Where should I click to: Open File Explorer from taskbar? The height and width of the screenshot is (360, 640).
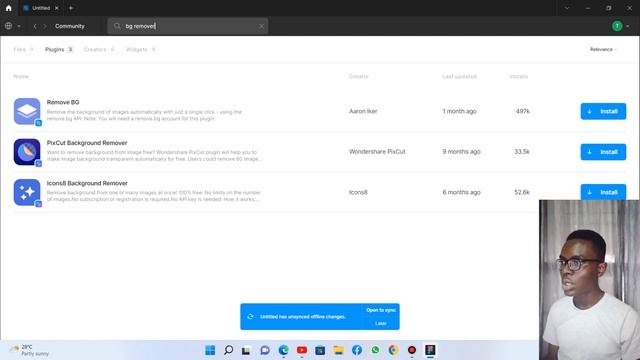[338, 350]
